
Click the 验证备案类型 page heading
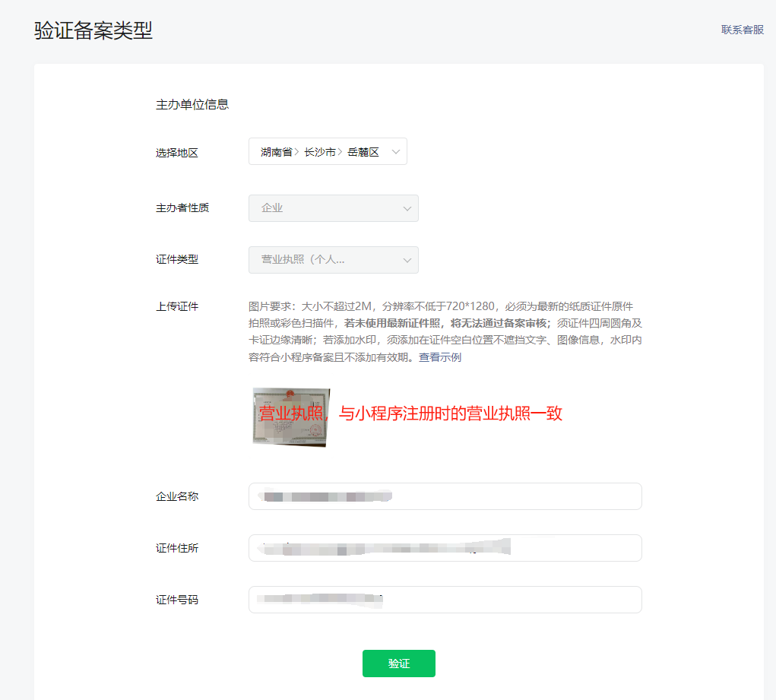click(x=93, y=31)
